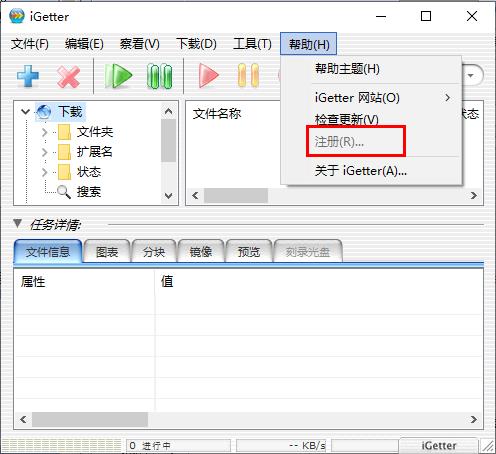Image resolution: width=496 pixels, height=454 pixels.
Task: Click the iGetter app logo in title bar
Action: [x=17, y=16]
